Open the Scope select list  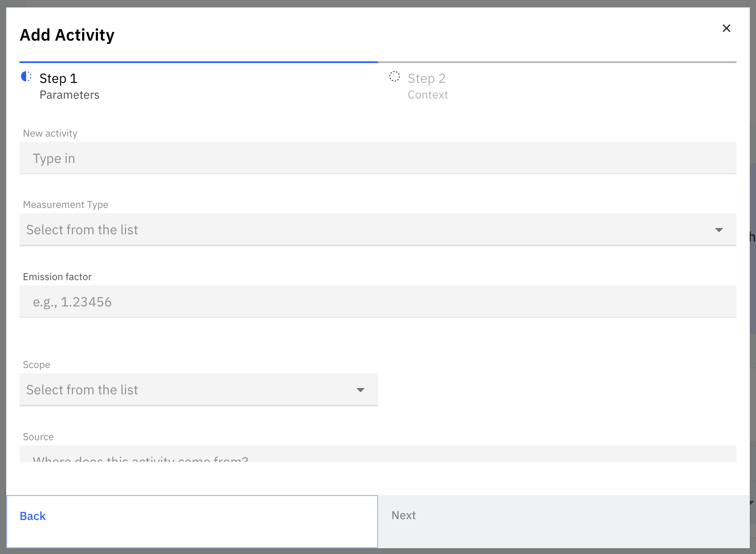tap(198, 390)
